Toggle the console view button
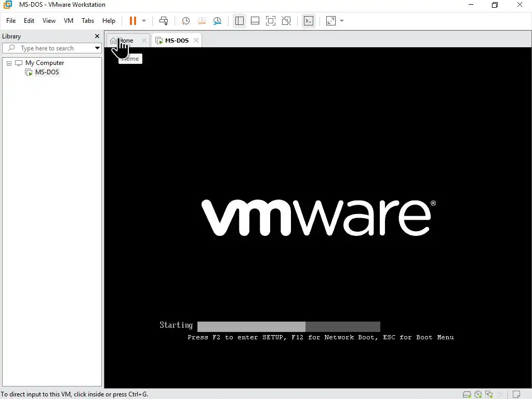Image resolution: width=532 pixels, height=399 pixels. tap(309, 21)
